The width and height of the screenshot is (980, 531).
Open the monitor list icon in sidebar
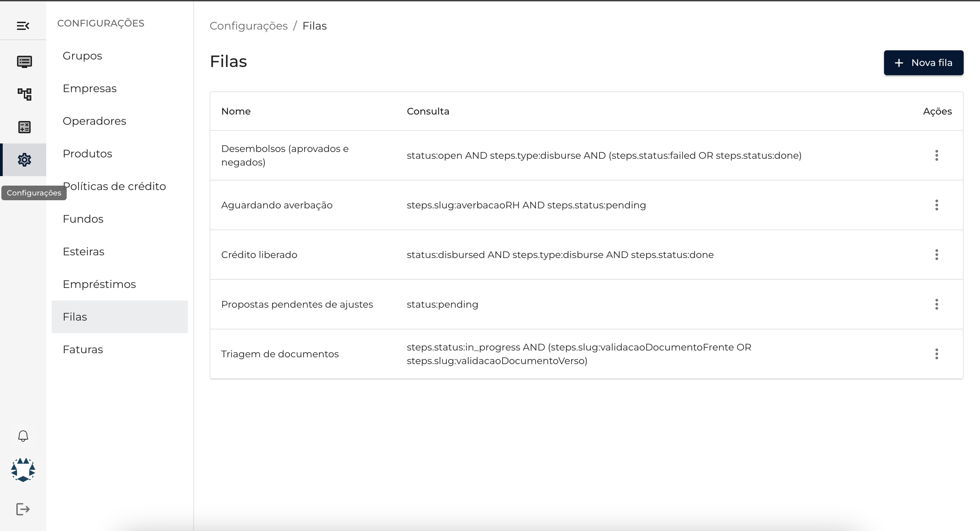[x=24, y=62]
